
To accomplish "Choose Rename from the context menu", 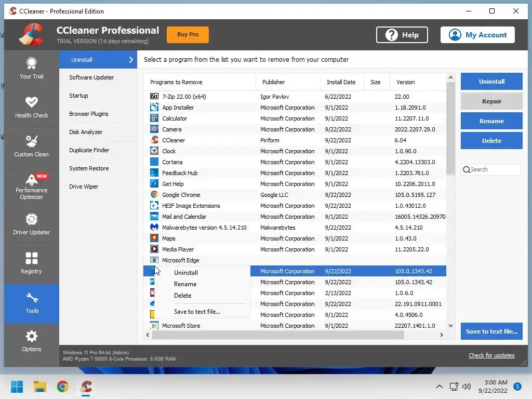I will pyautogui.click(x=185, y=284).
